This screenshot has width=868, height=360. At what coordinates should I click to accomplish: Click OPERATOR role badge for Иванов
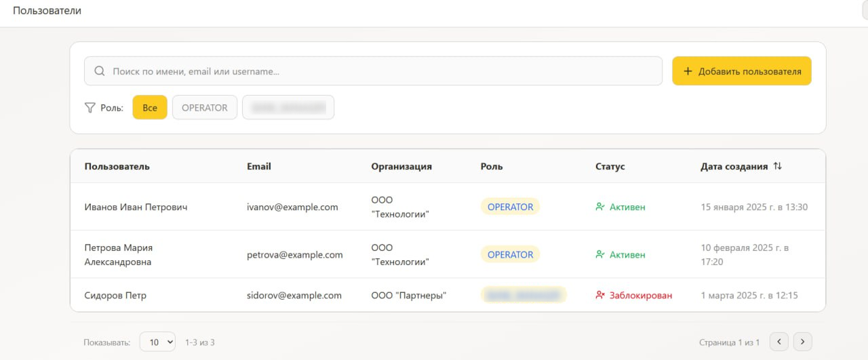tap(510, 207)
